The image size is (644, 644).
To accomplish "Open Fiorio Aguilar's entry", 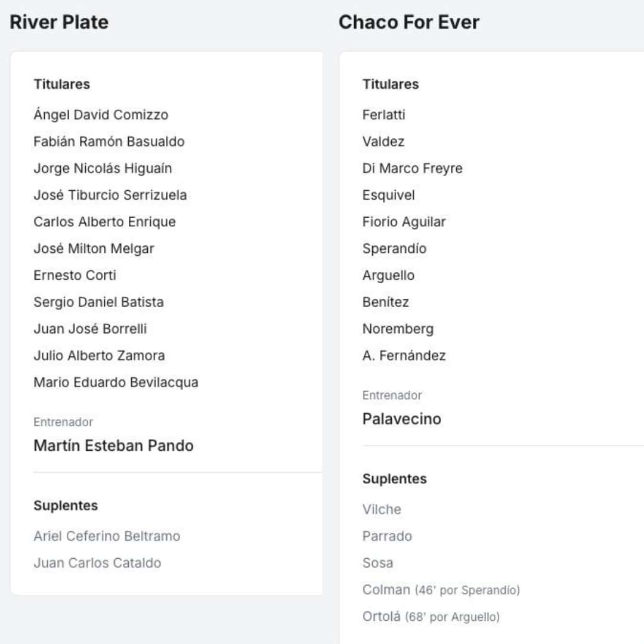I will pos(404,222).
